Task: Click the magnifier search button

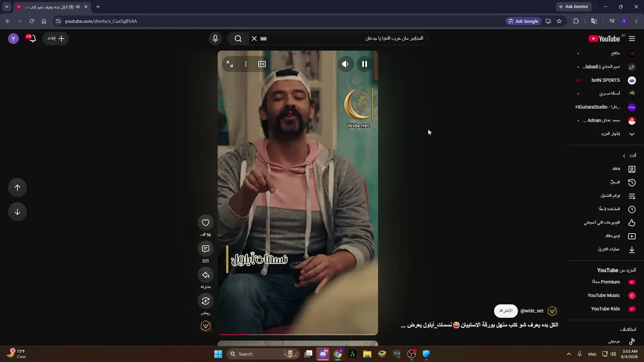Action: pos(238,38)
